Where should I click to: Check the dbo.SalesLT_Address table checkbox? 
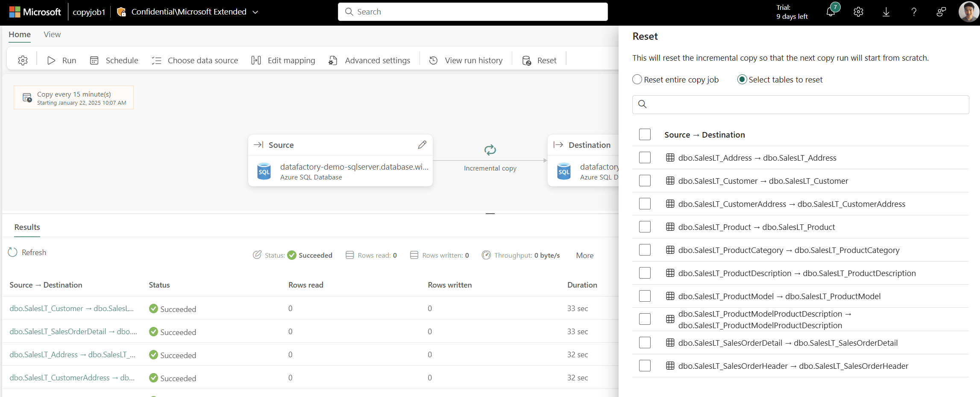click(645, 158)
